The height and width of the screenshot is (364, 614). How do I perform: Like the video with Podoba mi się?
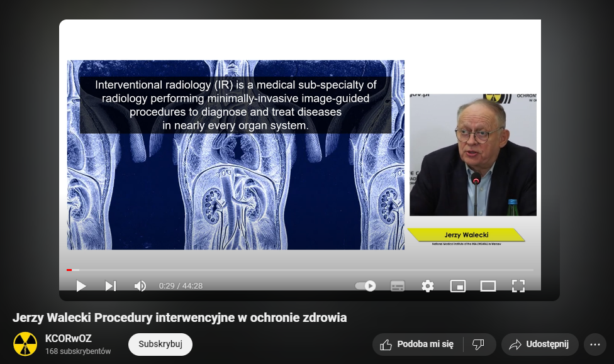coord(418,345)
